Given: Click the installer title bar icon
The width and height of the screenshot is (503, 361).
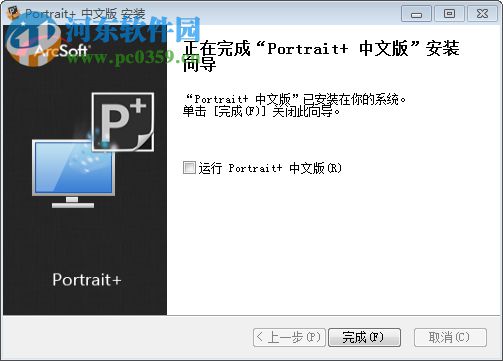Looking at the screenshot, I should (x=14, y=13).
